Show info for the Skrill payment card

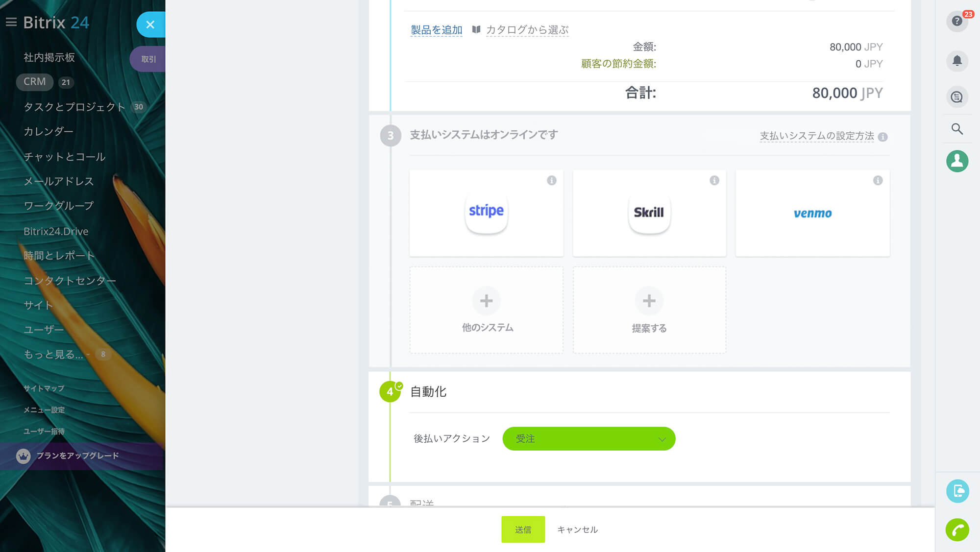(714, 180)
